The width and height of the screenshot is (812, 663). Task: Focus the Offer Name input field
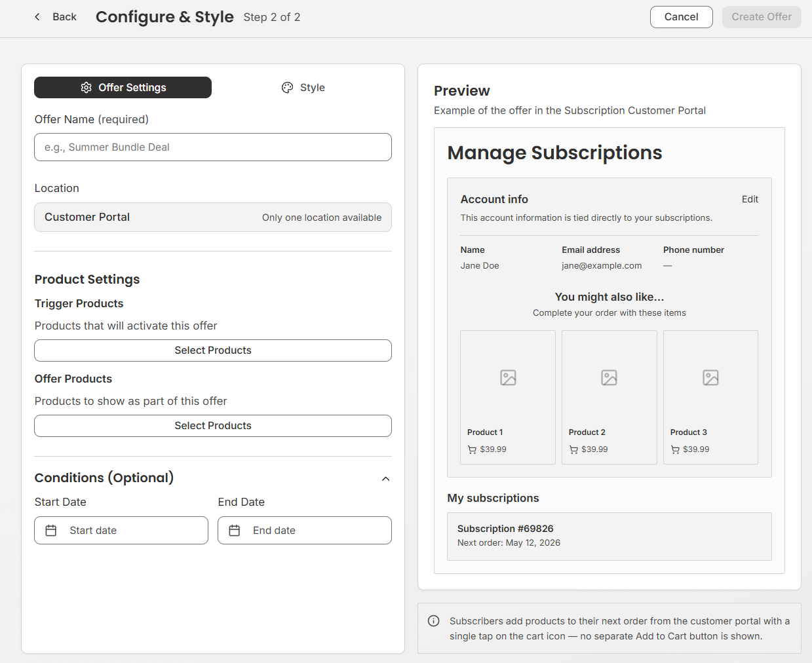coord(213,147)
